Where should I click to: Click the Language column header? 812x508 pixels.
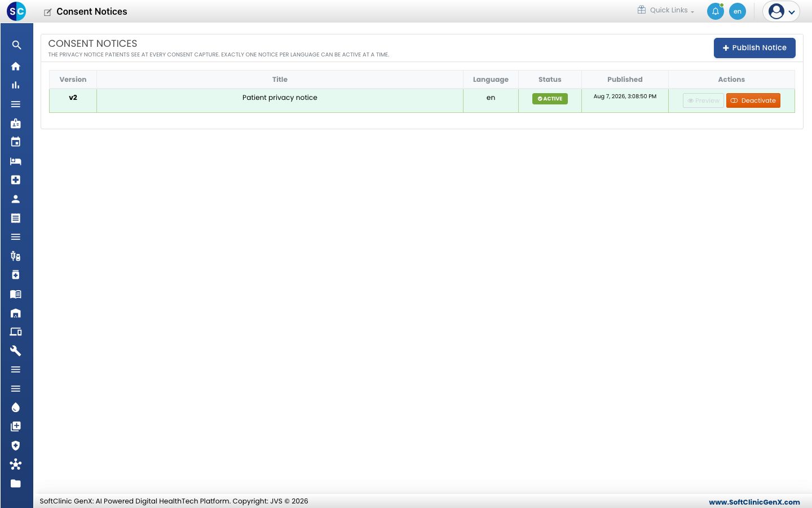click(491, 80)
